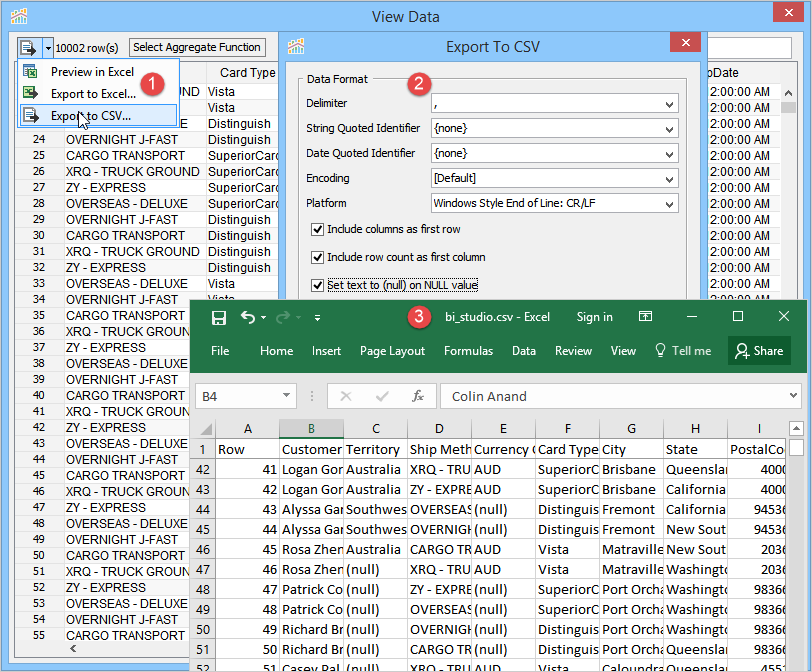Click the Save icon in Excel
Image resolution: width=812 pixels, height=672 pixels.
[219, 317]
